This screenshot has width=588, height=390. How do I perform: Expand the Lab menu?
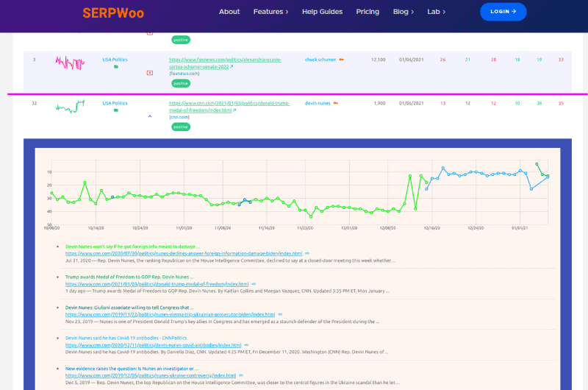(436, 12)
